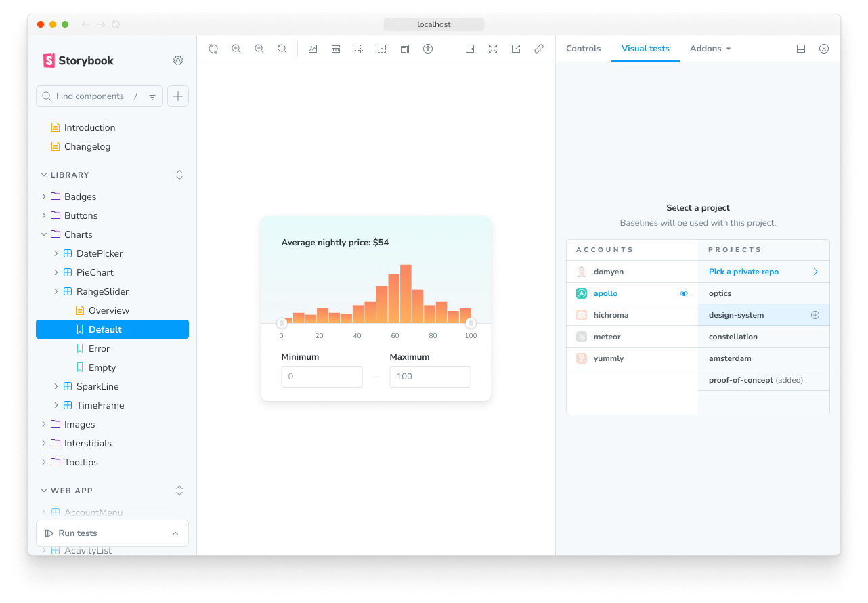
Task: Click the right range slider handle
Action: [471, 323]
